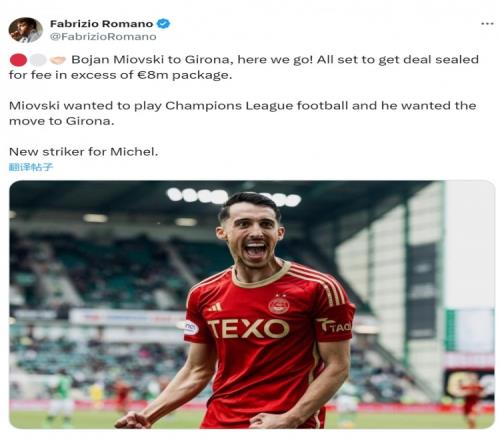The image size is (500, 440).
Task: Open Fabrizio Romano's profile avatar
Action: (26, 30)
